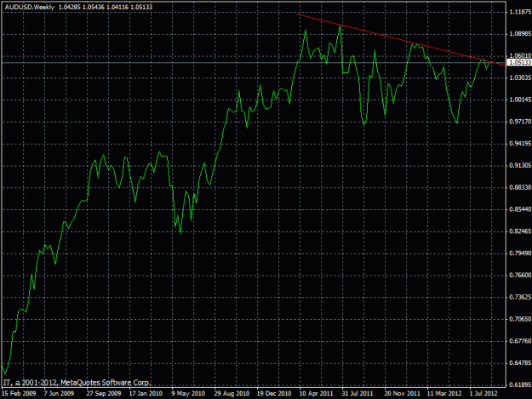Viewport: 532px width, 399px height.
Task: Click the 9 May 2010 date label
Action: [x=188, y=393]
